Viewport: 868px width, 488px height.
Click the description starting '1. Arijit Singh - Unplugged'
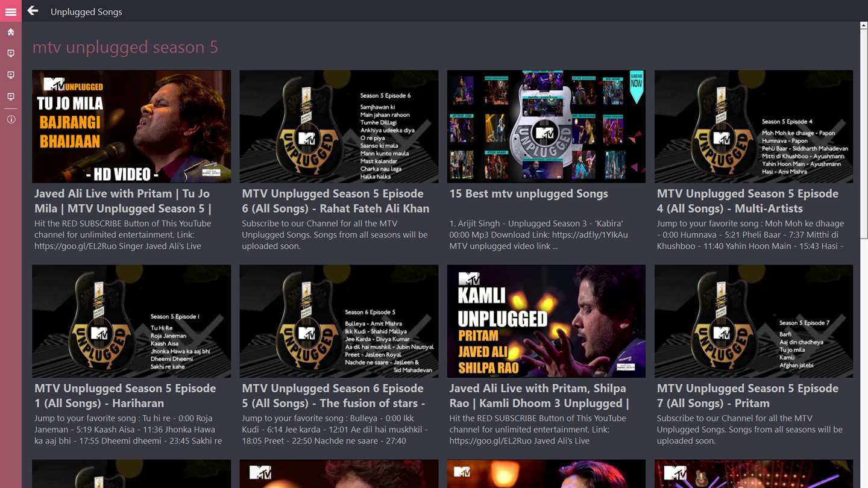click(x=538, y=235)
